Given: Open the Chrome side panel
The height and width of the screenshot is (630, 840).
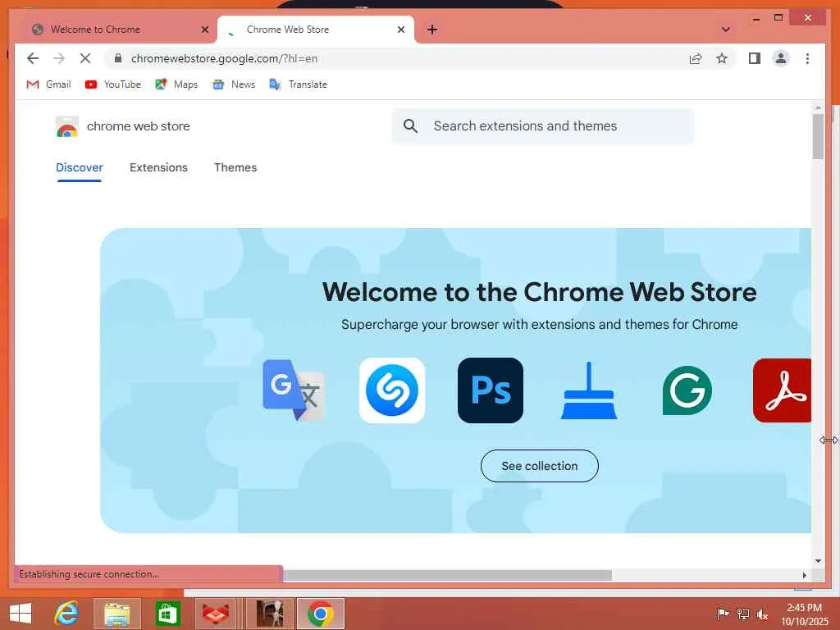Looking at the screenshot, I should 755,58.
